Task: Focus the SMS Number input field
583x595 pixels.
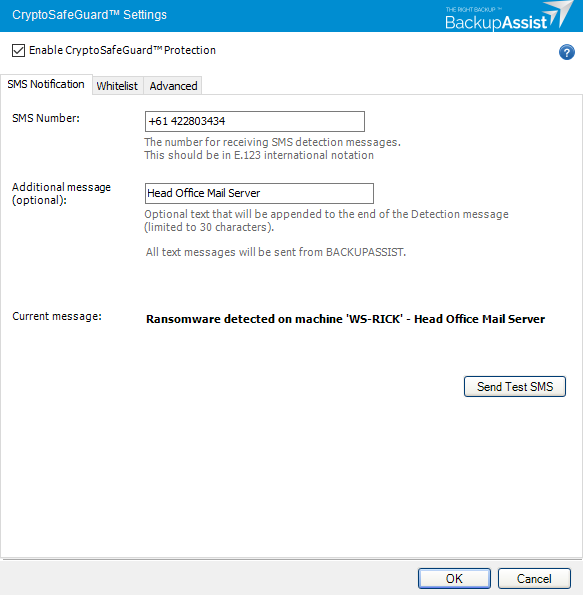Action: click(255, 121)
